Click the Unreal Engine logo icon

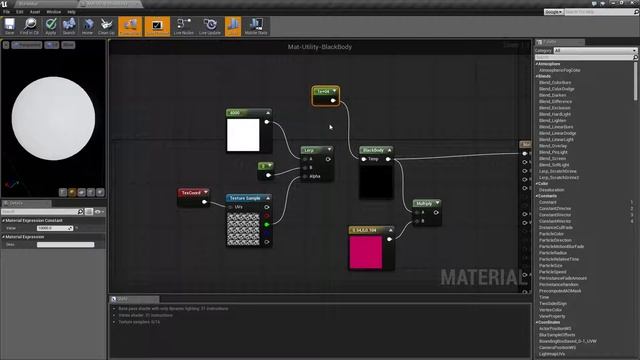pyautogui.click(x=4, y=4)
